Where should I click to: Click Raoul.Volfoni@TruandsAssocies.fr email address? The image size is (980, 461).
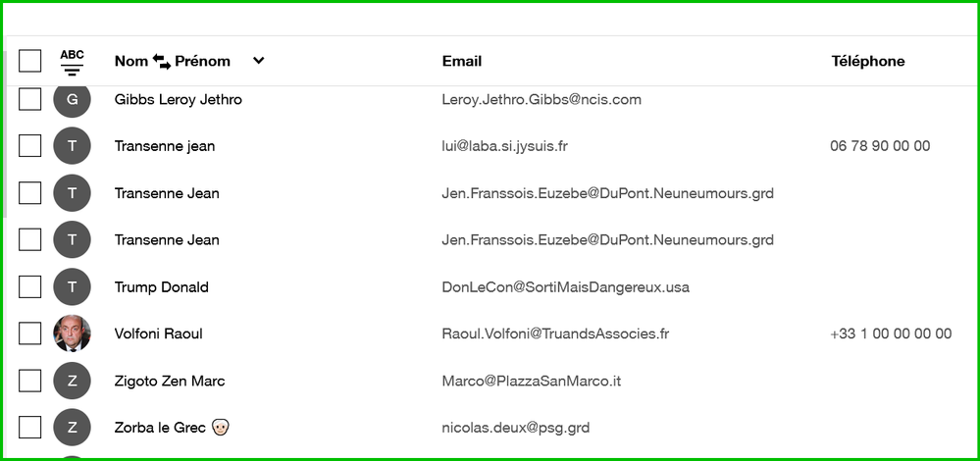point(555,333)
